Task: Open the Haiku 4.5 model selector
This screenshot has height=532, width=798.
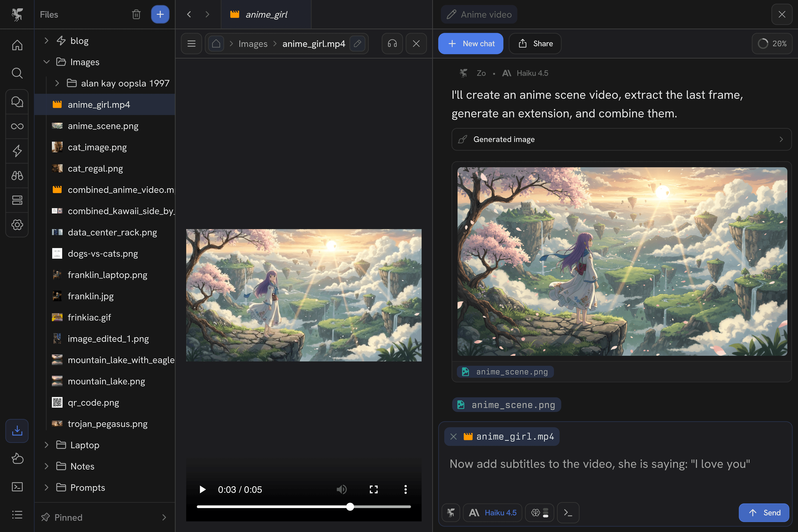Action: point(493,513)
